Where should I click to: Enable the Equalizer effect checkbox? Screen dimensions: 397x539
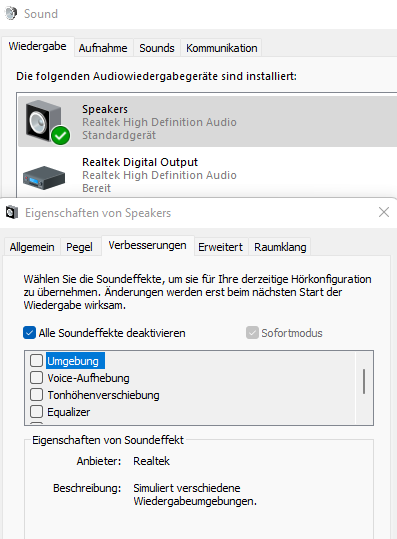(36, 411)
